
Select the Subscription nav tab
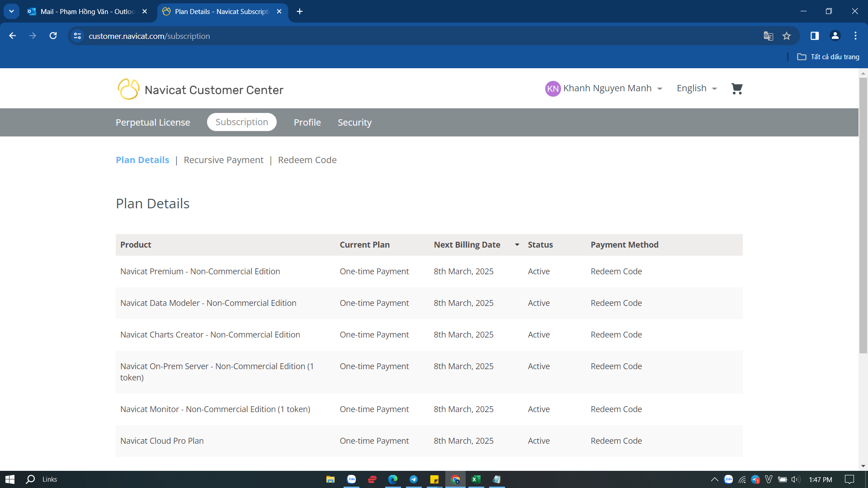[x=242, y=122]
